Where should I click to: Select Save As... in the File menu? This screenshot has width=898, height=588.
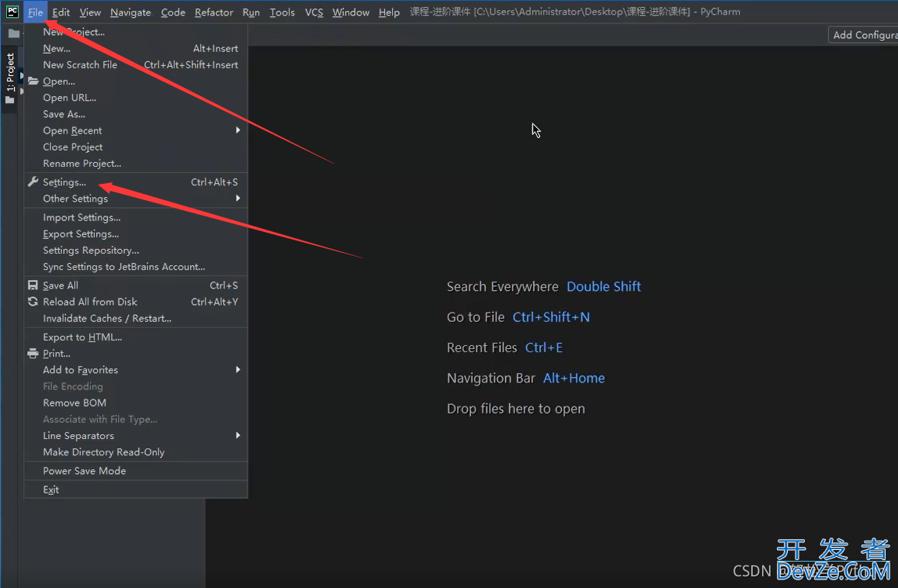point(136,115)
